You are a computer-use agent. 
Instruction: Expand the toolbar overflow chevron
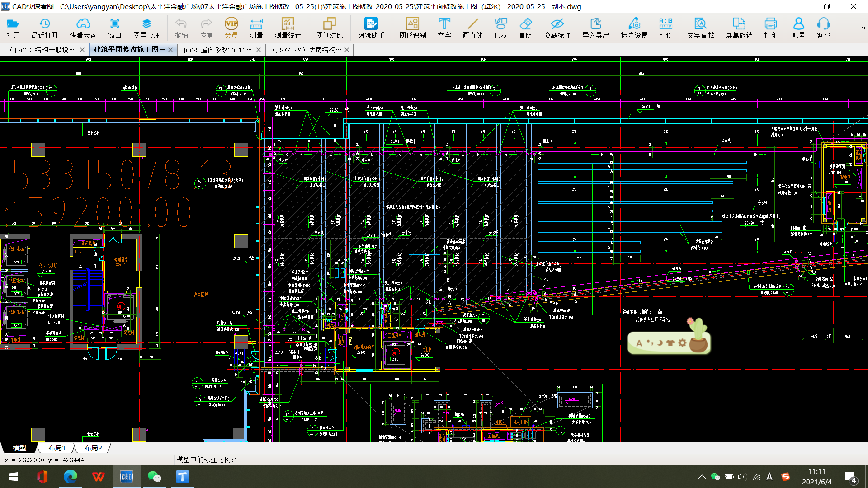863,28
